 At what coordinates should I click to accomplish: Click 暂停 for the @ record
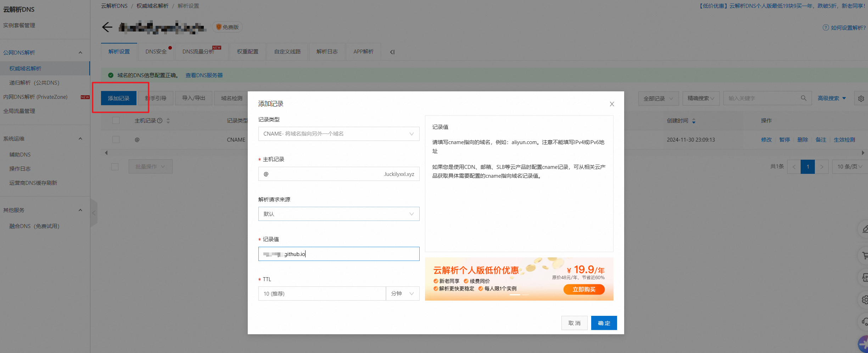tap(785, 140)
